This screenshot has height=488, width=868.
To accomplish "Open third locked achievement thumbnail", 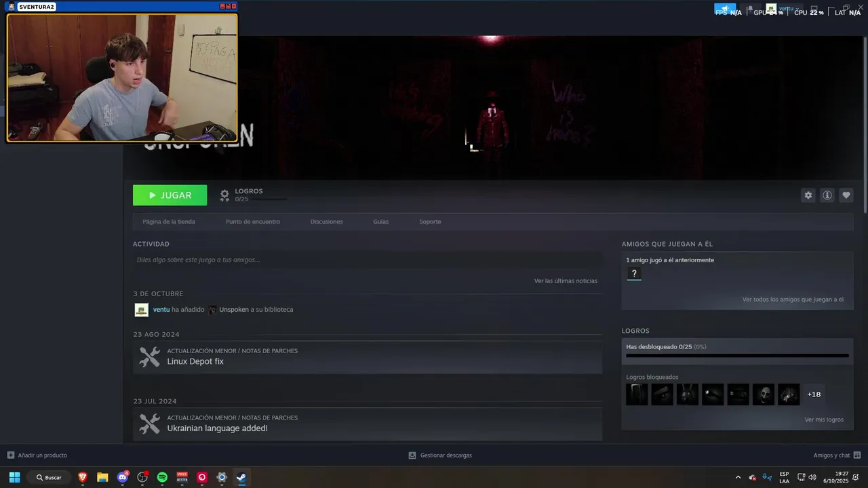I will click(x=687, y=394).
